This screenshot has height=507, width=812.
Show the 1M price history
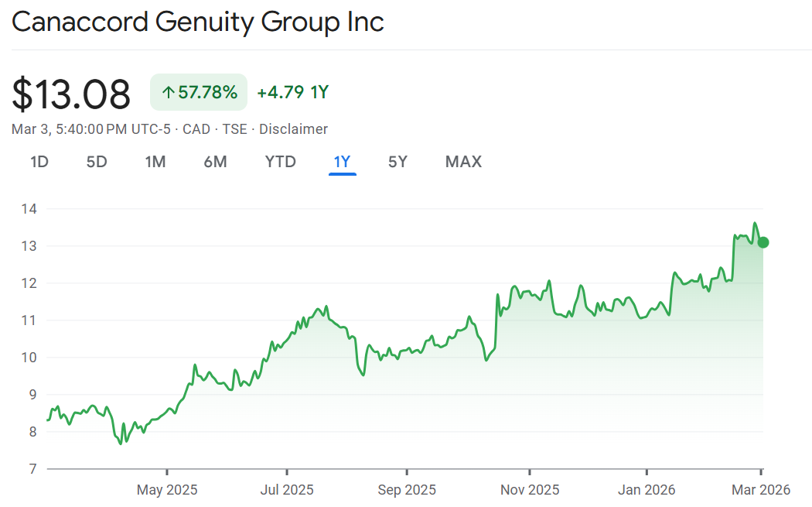click(x=155, y=162)
